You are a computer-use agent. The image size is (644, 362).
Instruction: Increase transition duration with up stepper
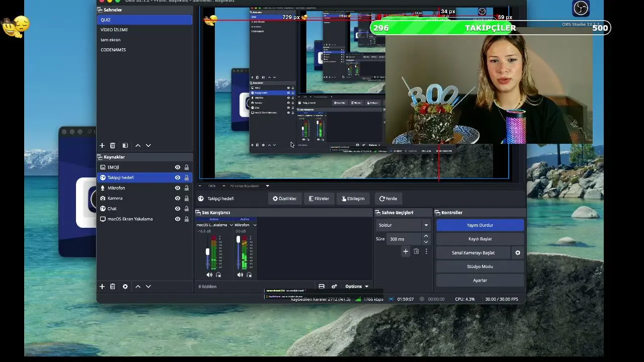pos(426,236)
